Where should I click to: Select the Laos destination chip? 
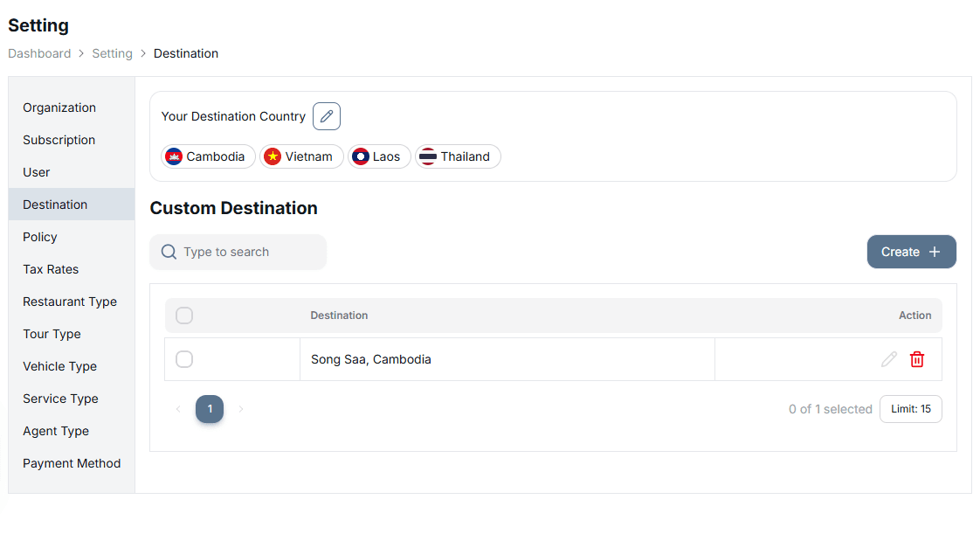[x=379, y=156]
